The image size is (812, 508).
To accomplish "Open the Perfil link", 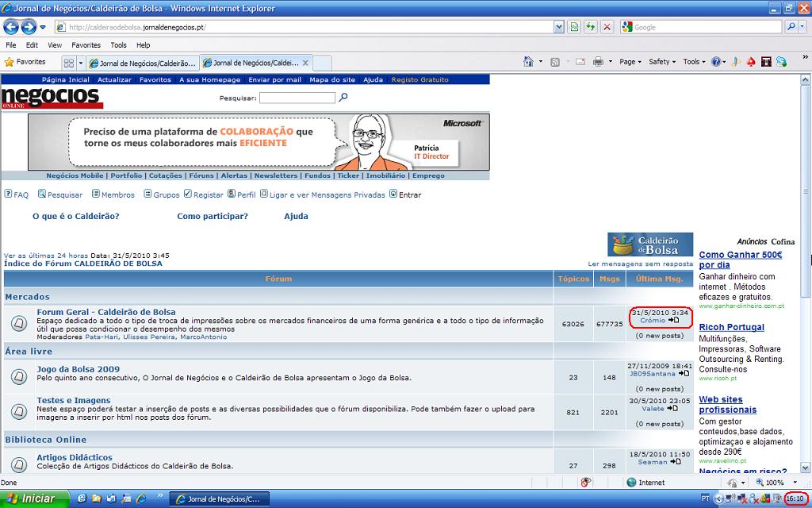I will point(242,194).
